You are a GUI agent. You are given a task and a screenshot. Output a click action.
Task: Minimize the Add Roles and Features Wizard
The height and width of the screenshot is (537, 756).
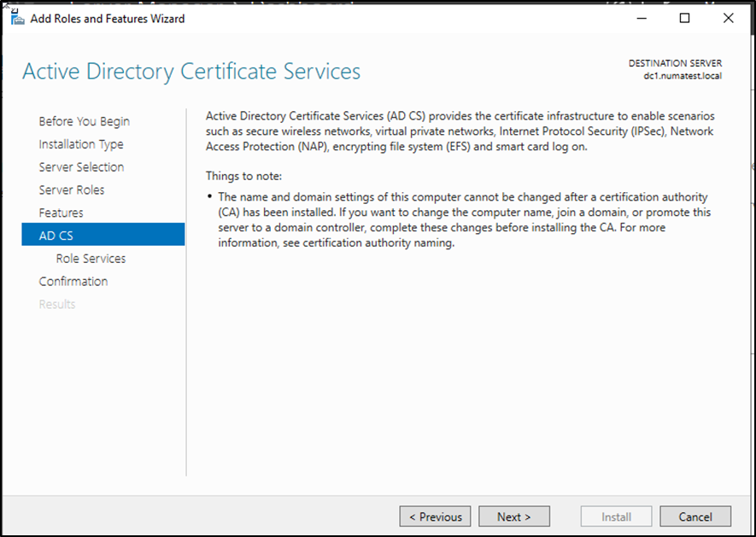click(x=641, y=18)
